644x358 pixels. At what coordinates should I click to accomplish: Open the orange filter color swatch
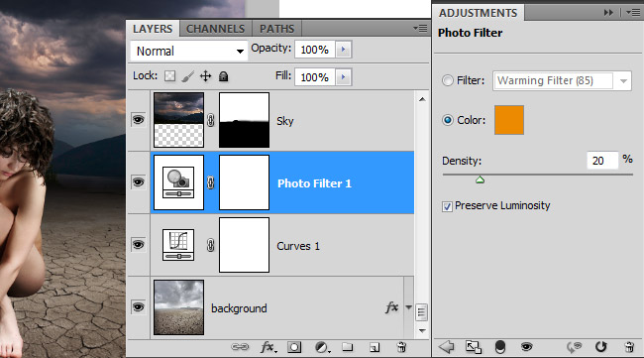pyautogui.click(x=509, y=120)
